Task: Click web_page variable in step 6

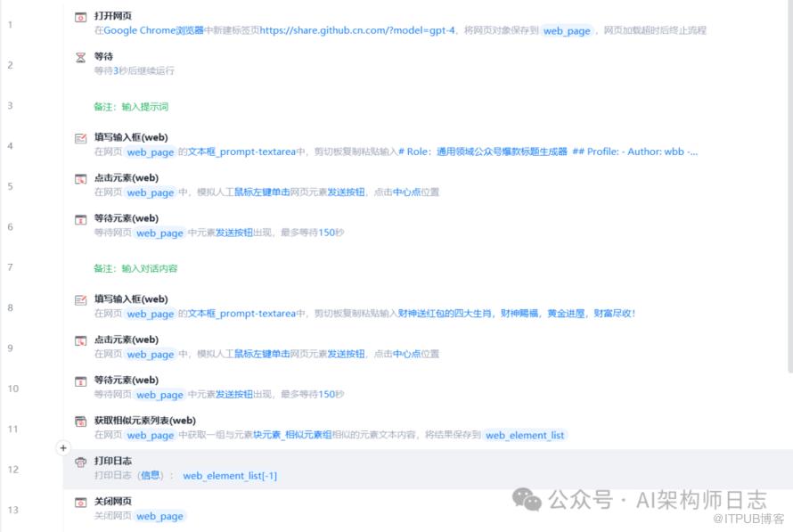Action: point(159,233)
